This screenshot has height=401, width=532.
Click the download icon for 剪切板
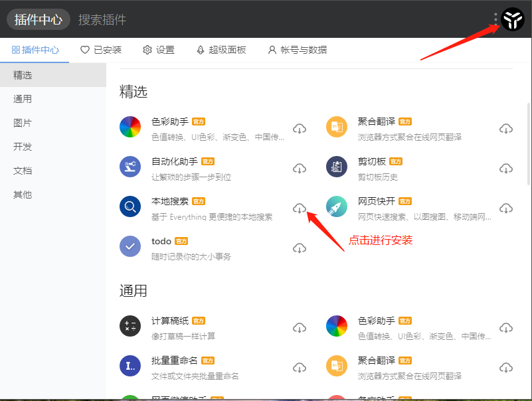506,168
